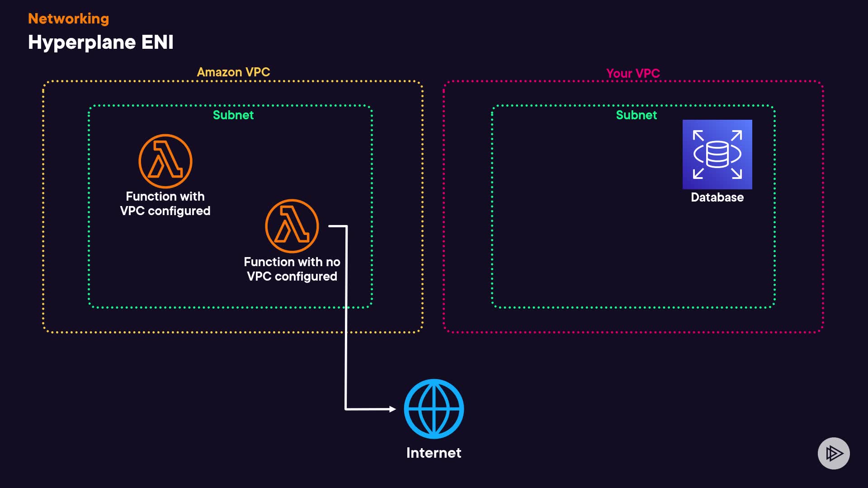This screenshot has height=488, width=868.
Task: Click the "Internet" caption text
Action: click(x=434, y=453)
